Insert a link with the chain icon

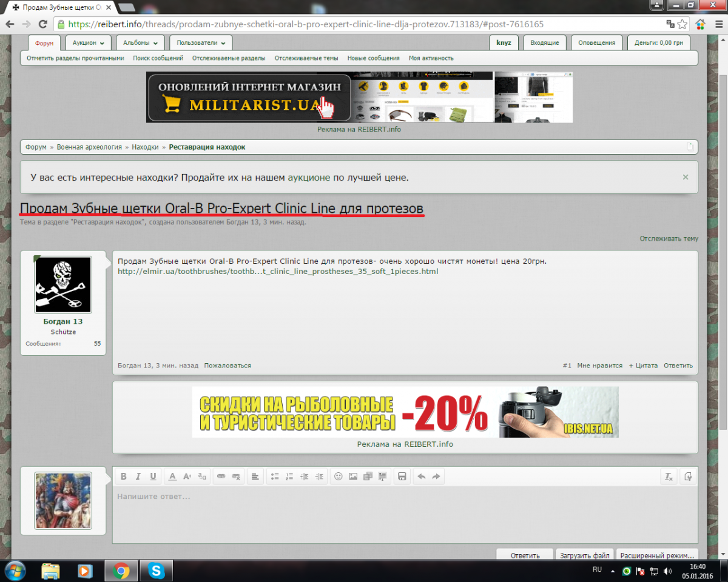pos(221,477)
